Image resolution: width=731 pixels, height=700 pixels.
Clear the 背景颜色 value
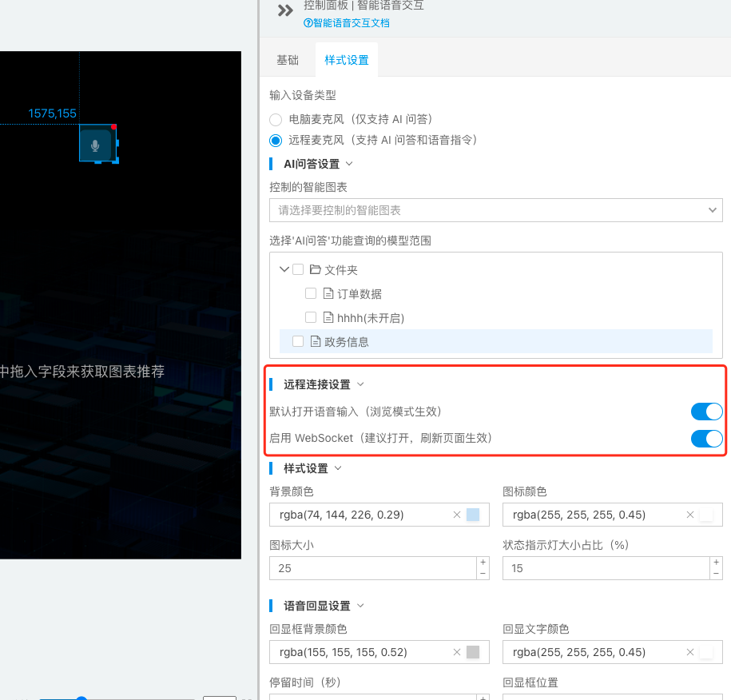[457, 515]
